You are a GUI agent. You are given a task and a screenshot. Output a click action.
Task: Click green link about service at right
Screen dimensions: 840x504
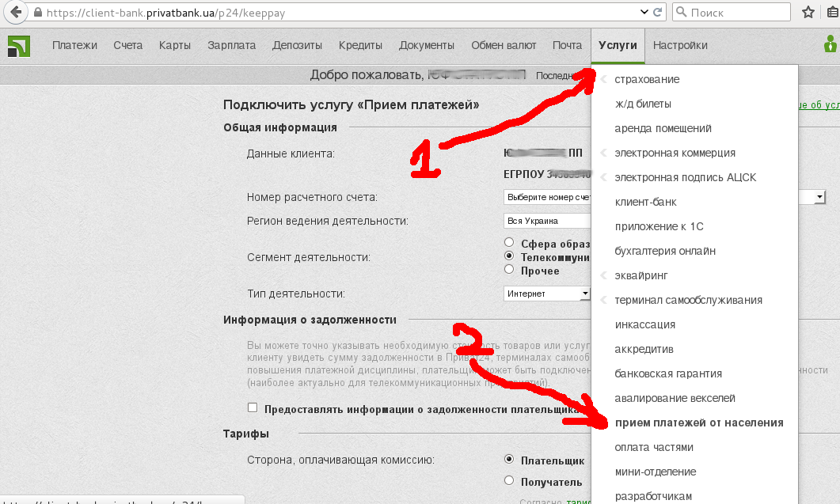tap(819, 105)
